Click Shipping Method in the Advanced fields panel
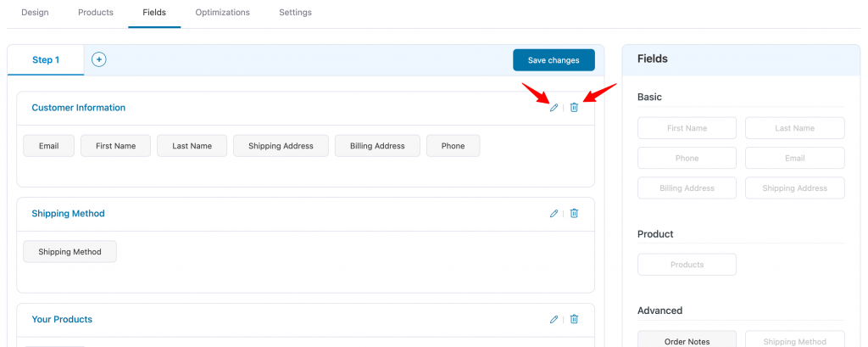Image resolution: width=868 pixels, height=347 pixels. click(x=795, y=341)
